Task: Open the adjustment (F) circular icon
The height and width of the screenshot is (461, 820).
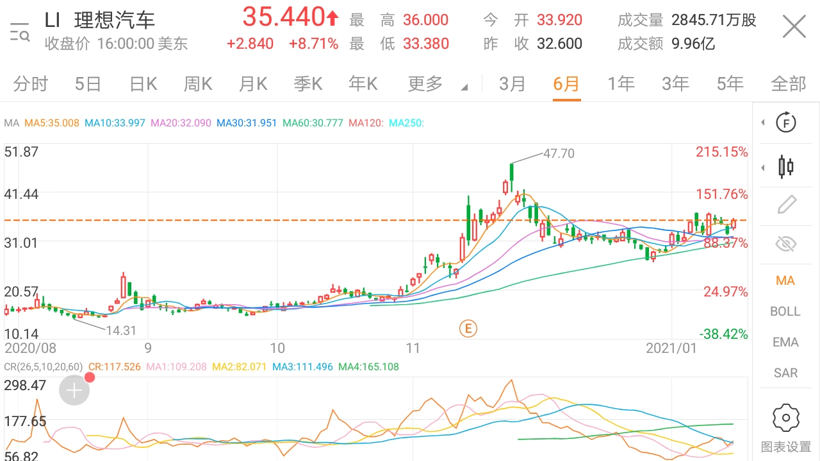Action: 785,123
